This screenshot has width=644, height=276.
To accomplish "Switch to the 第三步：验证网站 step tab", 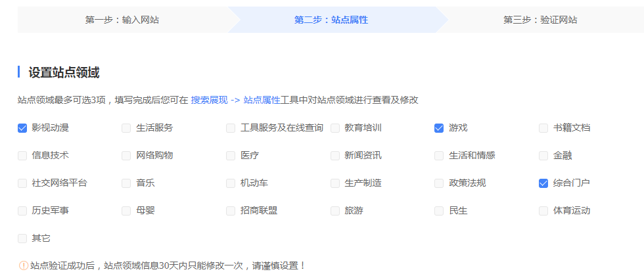I will click(x=540, y=20).
